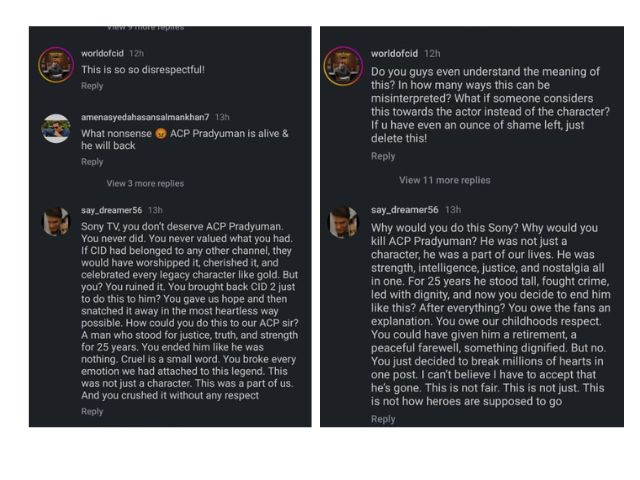640x480 pixels.
Task: Tap amenasyedahasansalmankhan7's profile picture
Action: click(x=56, y=128)
